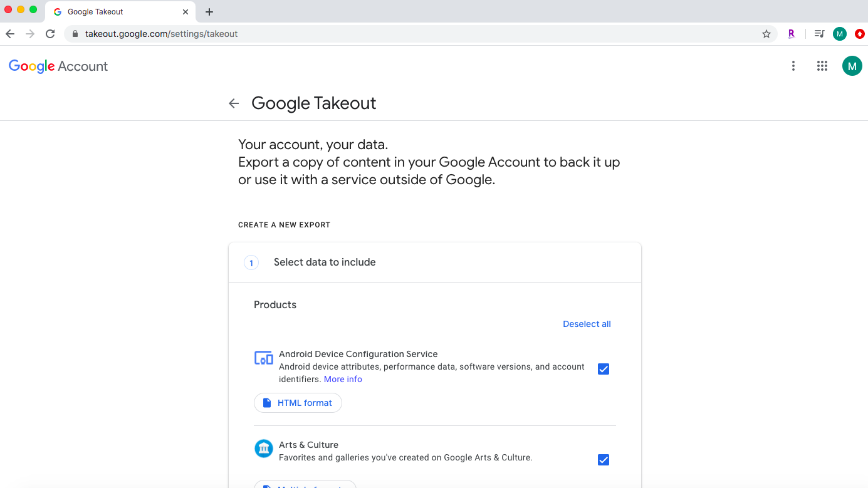Go back using the browser back arrow

tap(10, 34)
